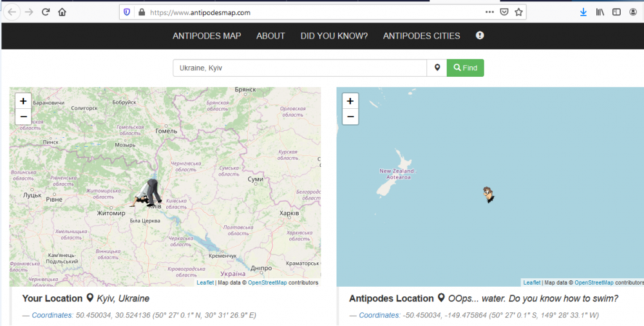Image resolution: width=644 pixels, height=326 pixels.
Task: Zoom in on the antipodes map
Action: click(x=350, y=101)
